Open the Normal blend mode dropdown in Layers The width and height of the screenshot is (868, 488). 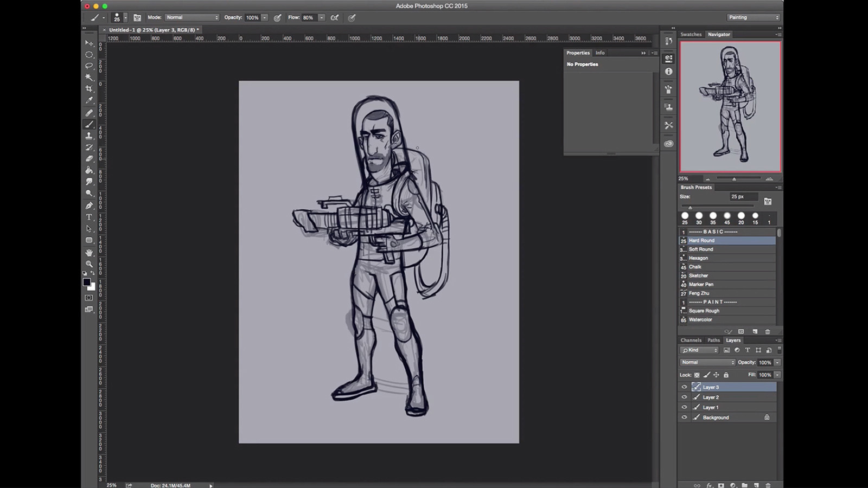coord(707,362)
